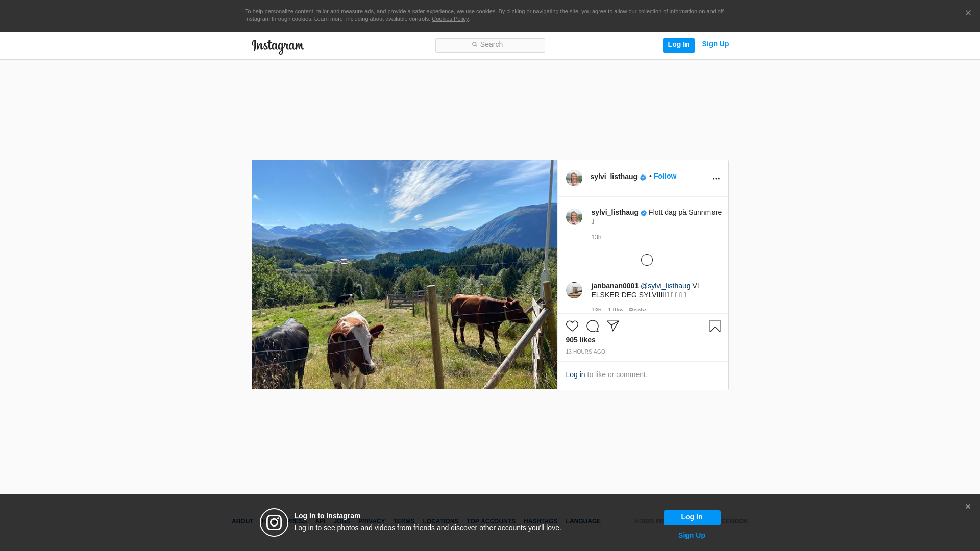
Task: View likes on janbanan0001's comment
Action: coord(615,310)
